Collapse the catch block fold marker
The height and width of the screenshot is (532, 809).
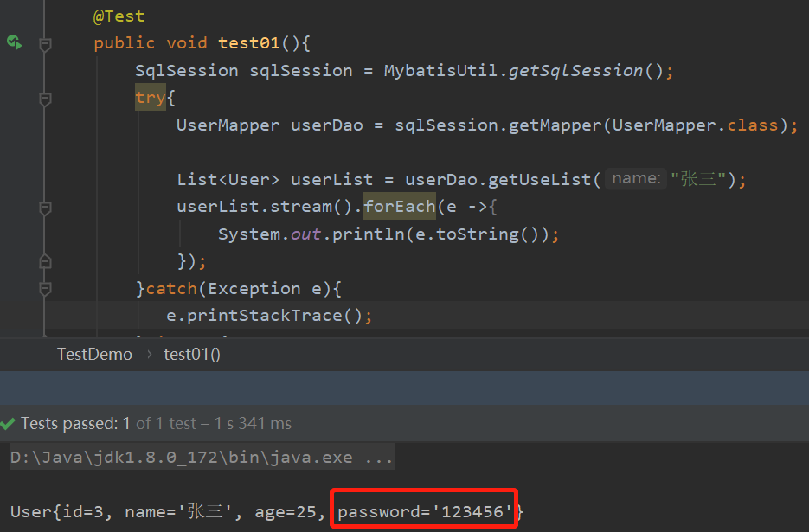[x=45, y=288]
